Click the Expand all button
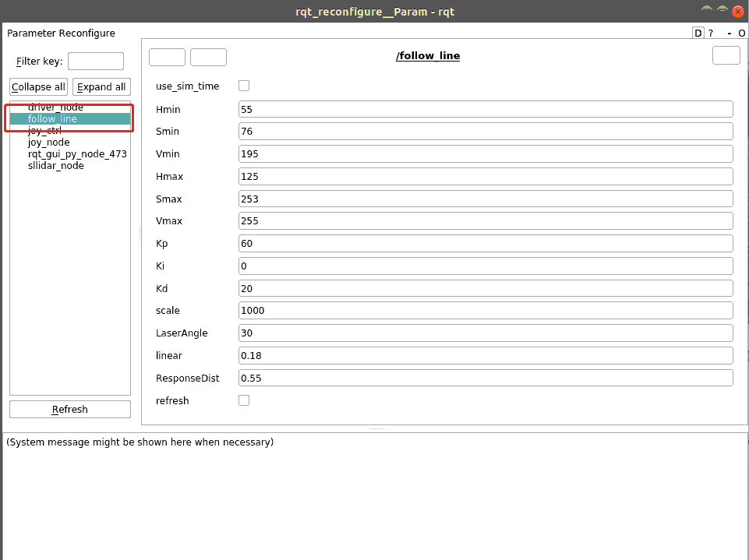749x560 pixels. [x=101, y=87]
